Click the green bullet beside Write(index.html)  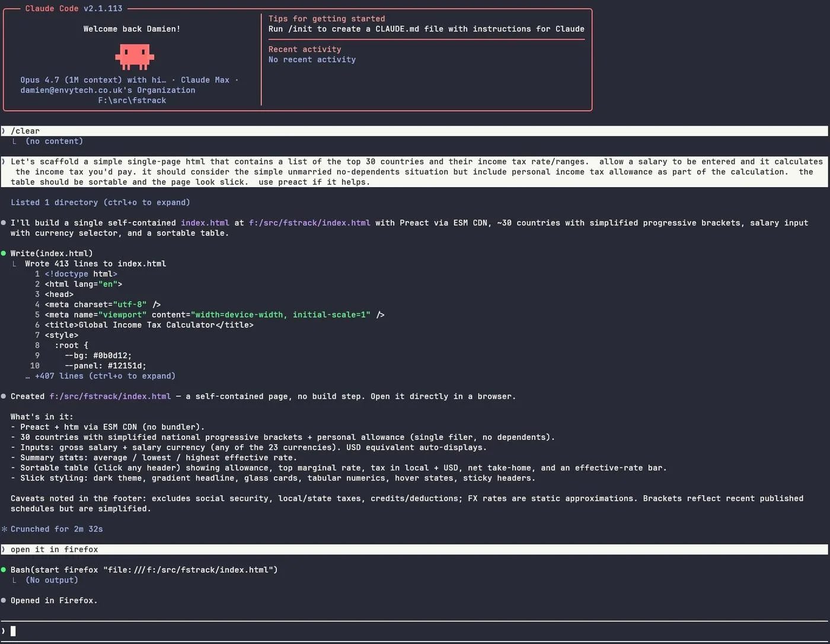[x=4, y=254]
